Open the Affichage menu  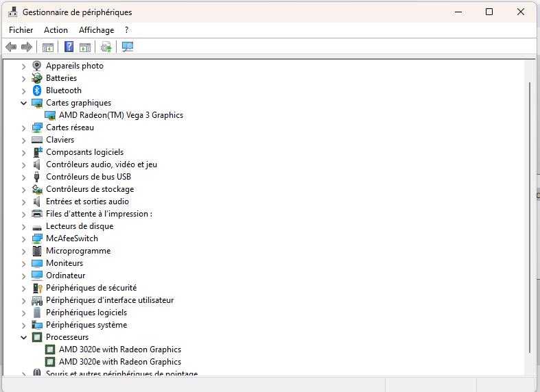click(x=97, y=30)
